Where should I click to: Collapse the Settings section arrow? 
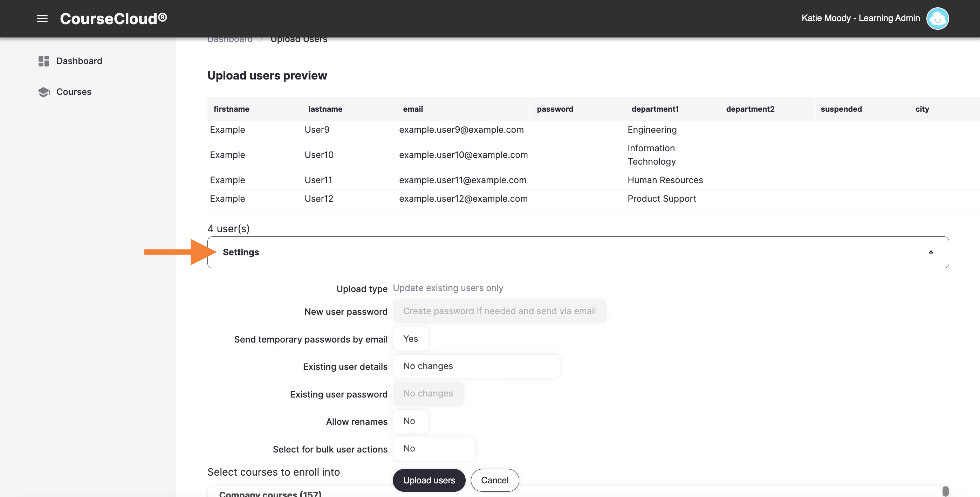coord(931,252)
